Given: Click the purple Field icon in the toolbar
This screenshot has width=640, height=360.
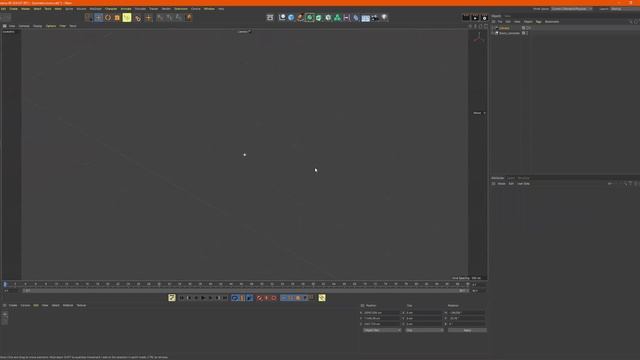Looking at the screenshot, I should (x=347, y=18).
